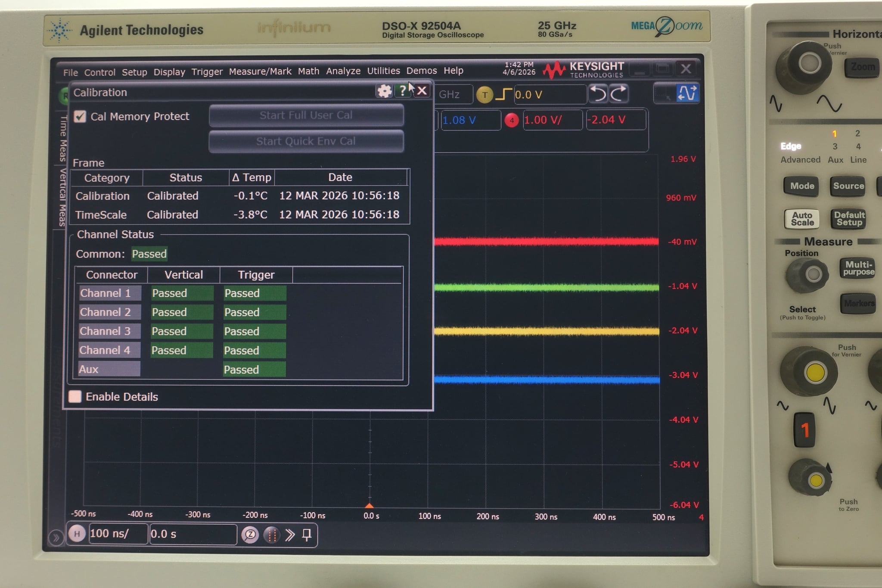Open the File menu
Image resolution: width=882 pixels, height=588 pixels.
(70, 72)
